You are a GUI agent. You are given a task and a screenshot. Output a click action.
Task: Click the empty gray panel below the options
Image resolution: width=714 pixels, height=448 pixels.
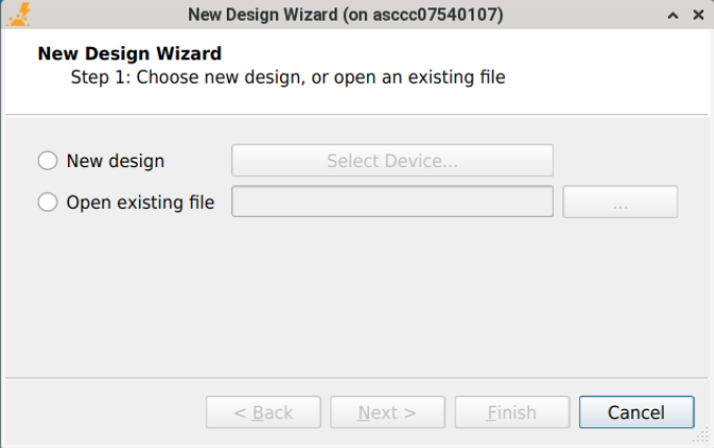[356, 300]
